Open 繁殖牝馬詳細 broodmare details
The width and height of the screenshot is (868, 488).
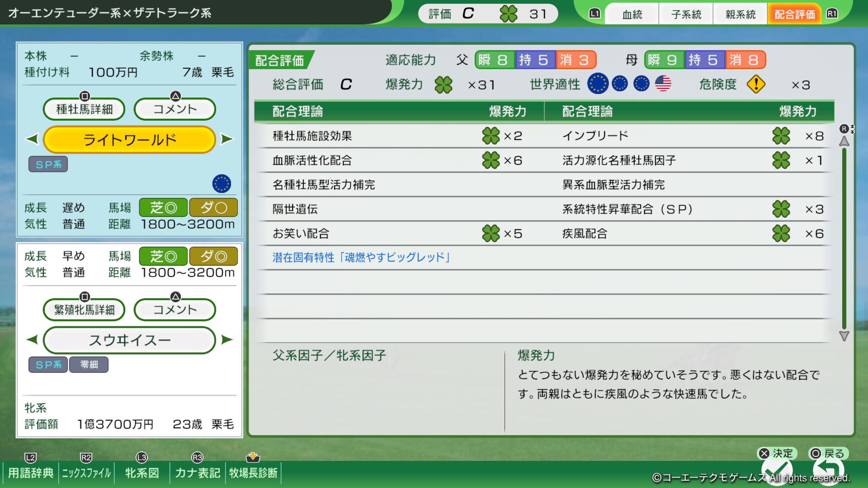click(84, 309)
